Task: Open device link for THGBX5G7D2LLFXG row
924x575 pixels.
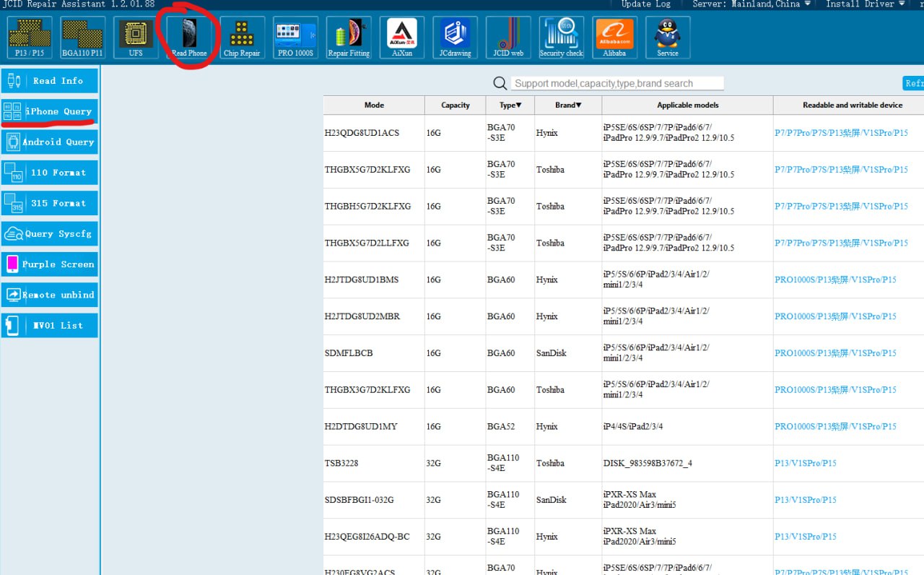Action: pyautogui.click(x=841, y=243)
